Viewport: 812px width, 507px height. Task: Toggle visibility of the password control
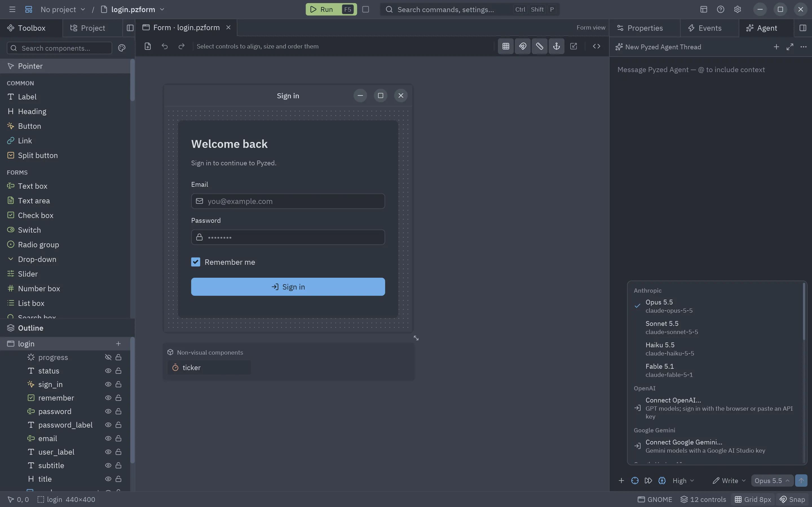tap(108, 412)
